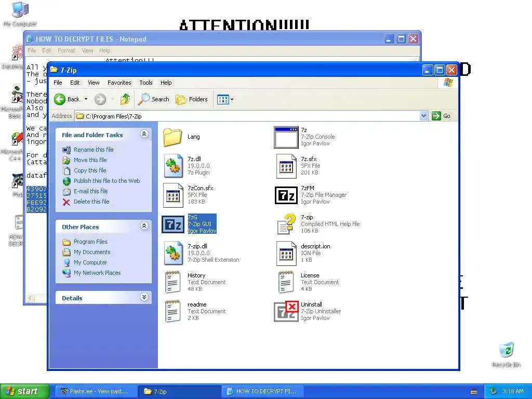Go to My Computer in Other Places
532x399 pixels.
pos(90,262)
